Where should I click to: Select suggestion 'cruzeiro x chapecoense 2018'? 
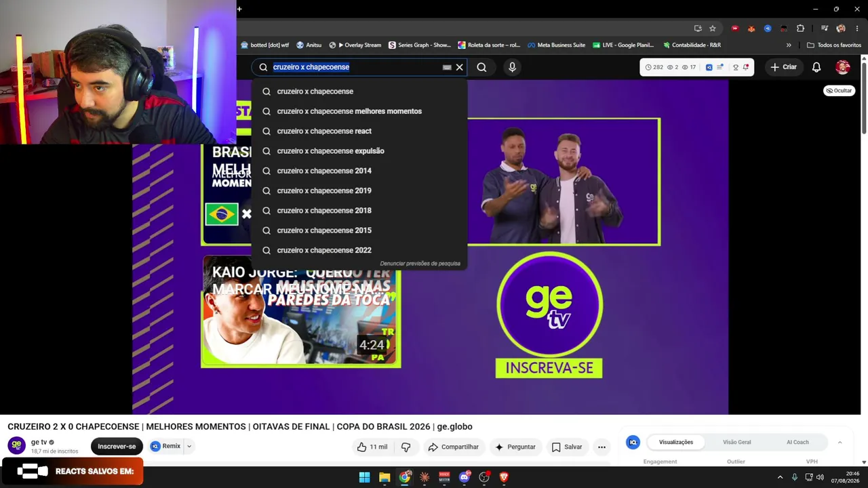tap(359, 211)
